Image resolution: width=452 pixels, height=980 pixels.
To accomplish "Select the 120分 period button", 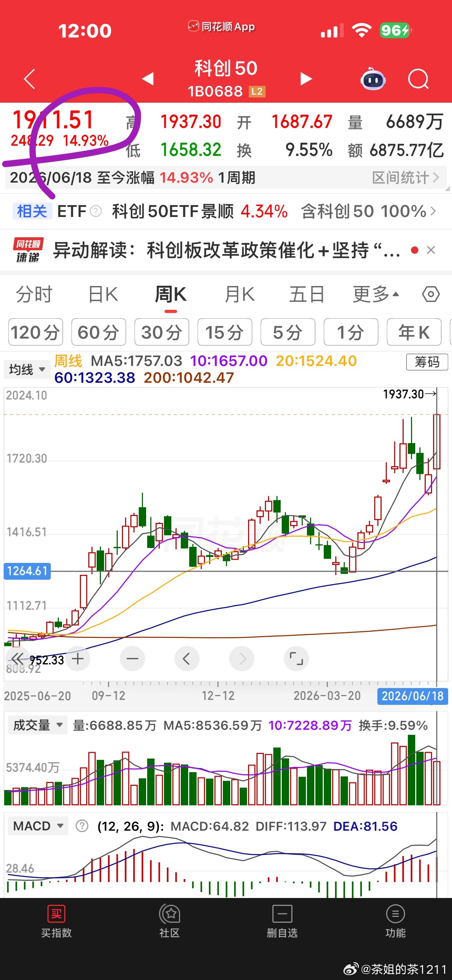I will pos(36,332).
